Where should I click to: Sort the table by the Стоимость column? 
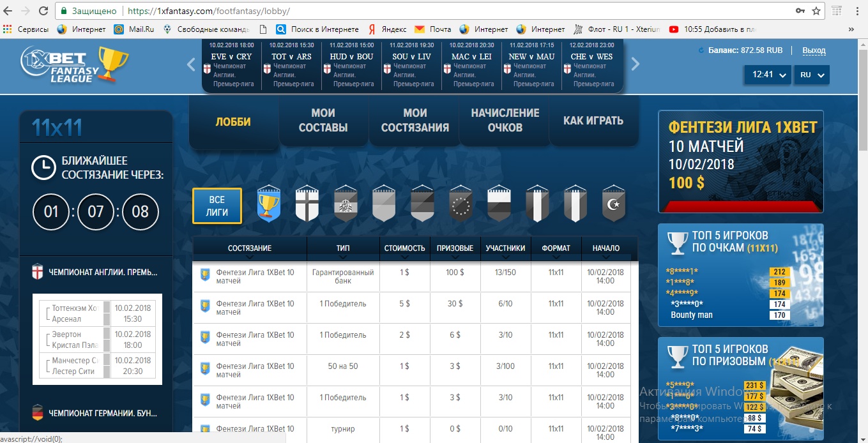click(404, 249)
